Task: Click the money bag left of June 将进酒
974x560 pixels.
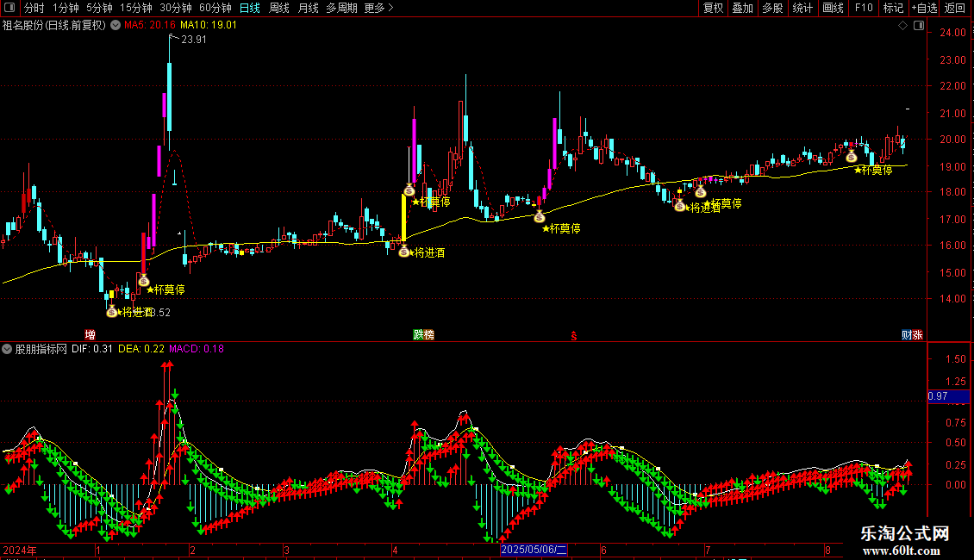Action: click(680, 206)
